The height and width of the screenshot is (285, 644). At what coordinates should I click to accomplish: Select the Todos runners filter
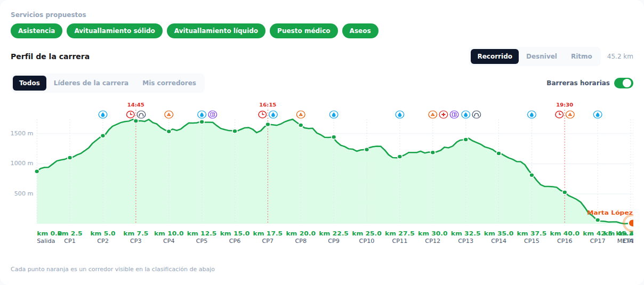pyautogui.click(x=30, y=83)
